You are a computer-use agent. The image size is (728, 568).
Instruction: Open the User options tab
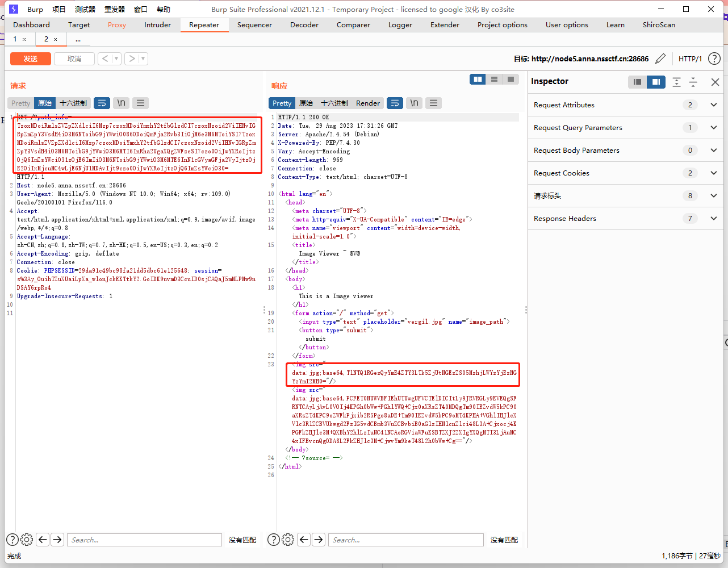pos(567,25)
